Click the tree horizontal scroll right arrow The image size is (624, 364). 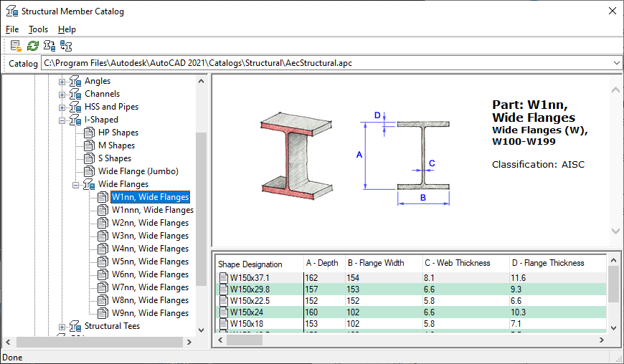[189, 342]
